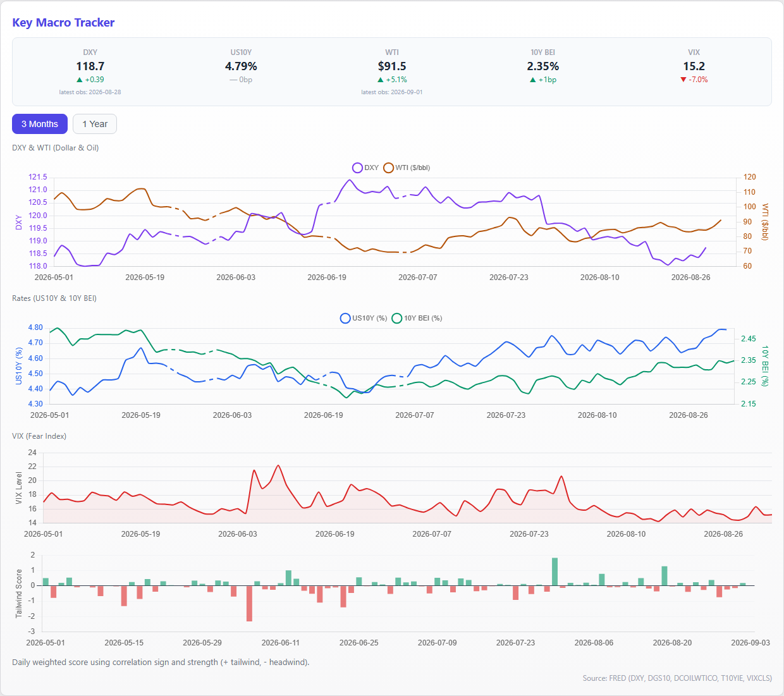Image resolution: width=784 pixels, height=696 pixels.
Task: Select the DXY value 118.7
Action: point(90,66)
